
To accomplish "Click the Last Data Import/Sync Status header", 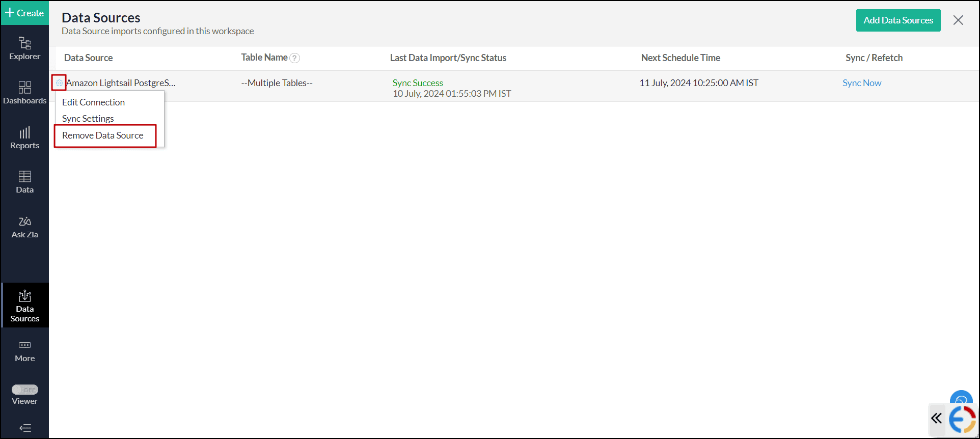I will click(448, 58).
